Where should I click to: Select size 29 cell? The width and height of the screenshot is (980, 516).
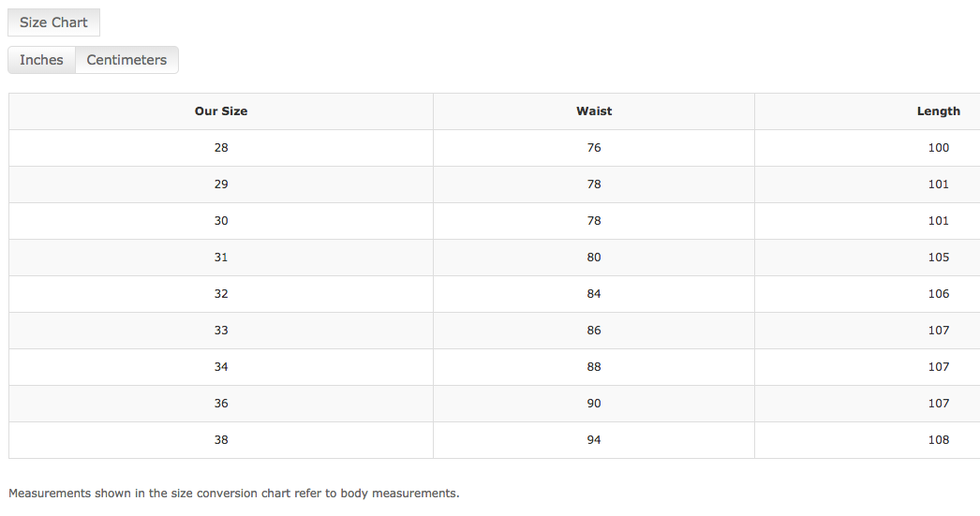[221, 184]
